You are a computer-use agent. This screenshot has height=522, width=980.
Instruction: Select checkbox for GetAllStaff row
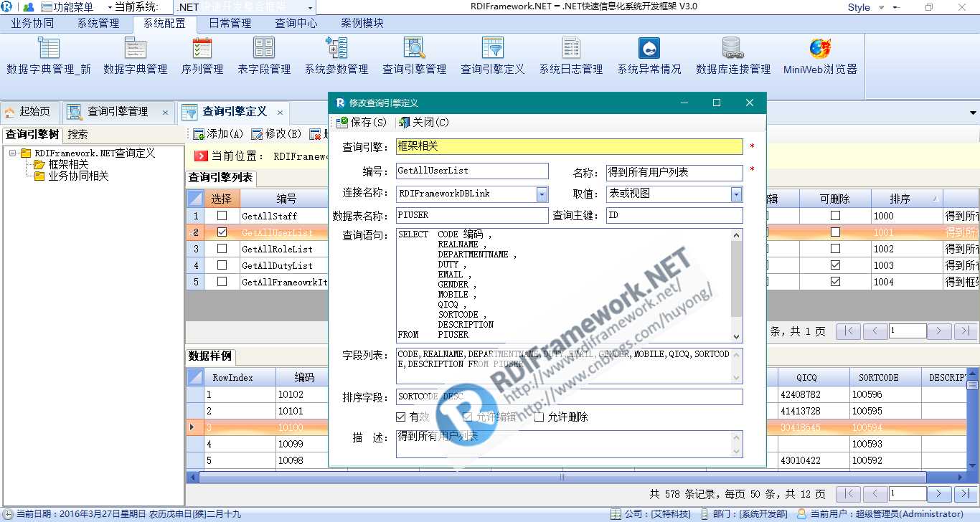(222, 215)
